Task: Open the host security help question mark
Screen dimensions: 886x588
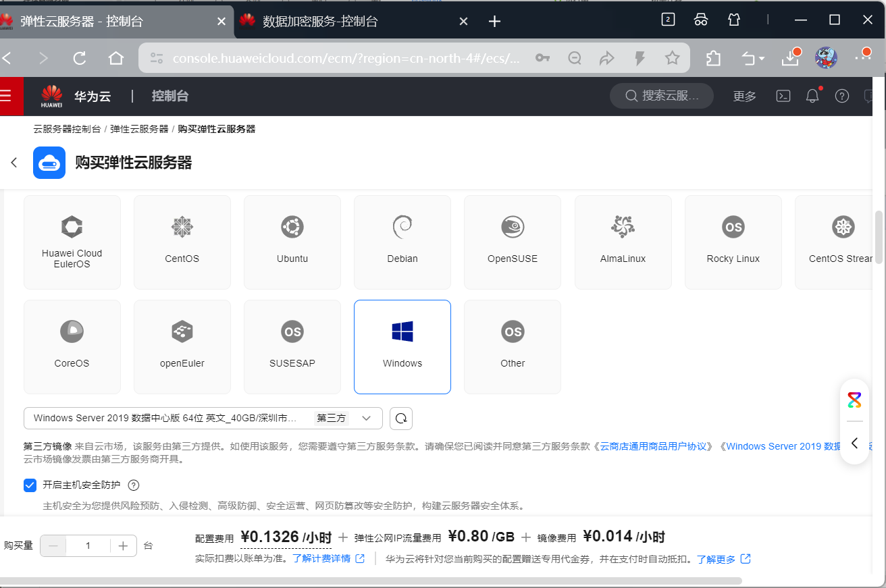Action: click(134, 485)
